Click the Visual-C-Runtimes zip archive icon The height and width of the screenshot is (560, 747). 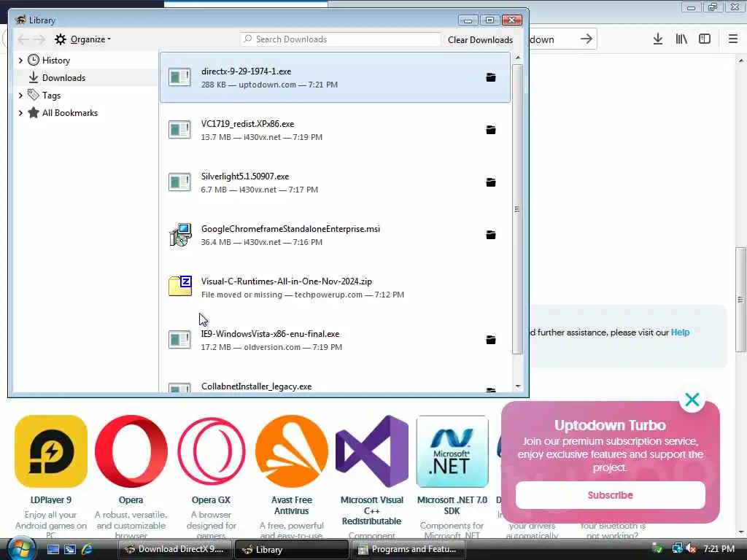click(x=180, y=286)
